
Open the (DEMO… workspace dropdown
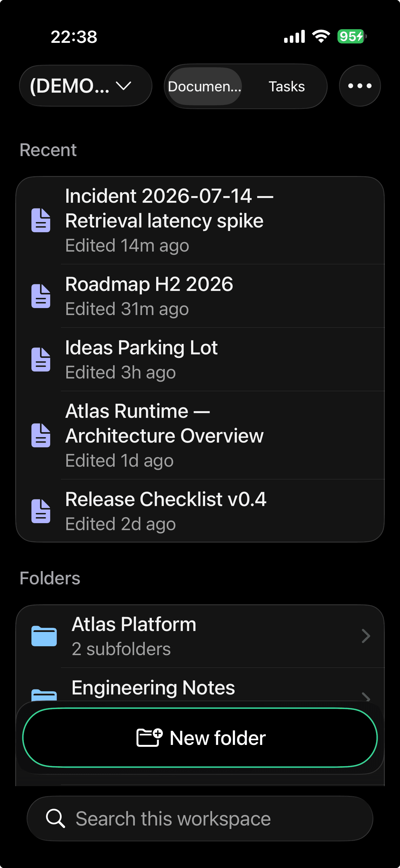(85, 86)
